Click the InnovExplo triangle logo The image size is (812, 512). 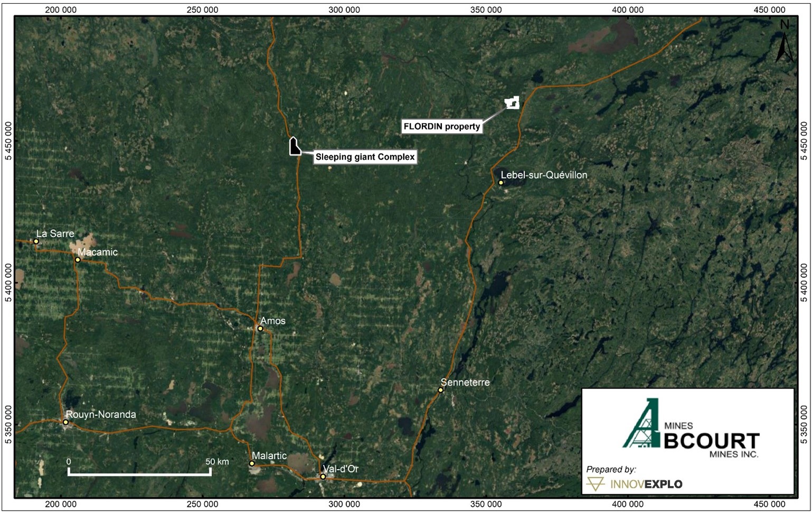[596, 483]
